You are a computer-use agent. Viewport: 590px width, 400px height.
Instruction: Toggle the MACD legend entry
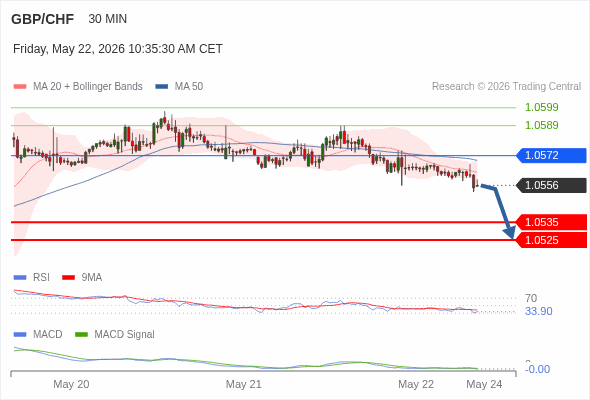38,335
